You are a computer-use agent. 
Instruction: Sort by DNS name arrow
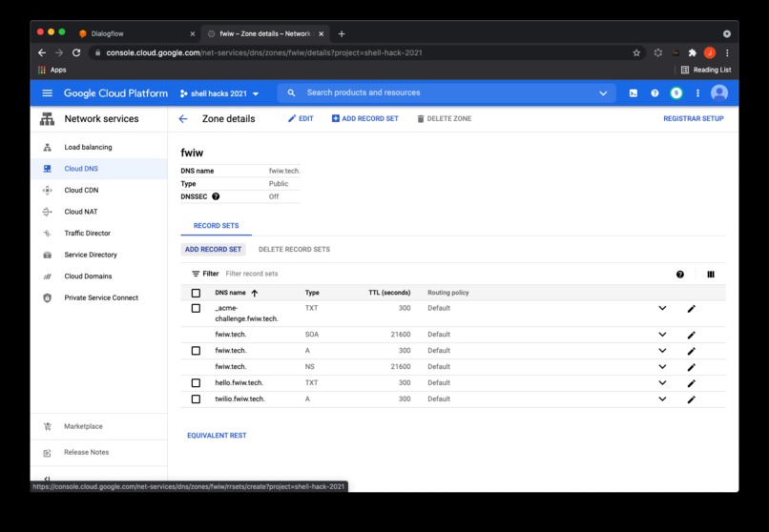point(255,293)
